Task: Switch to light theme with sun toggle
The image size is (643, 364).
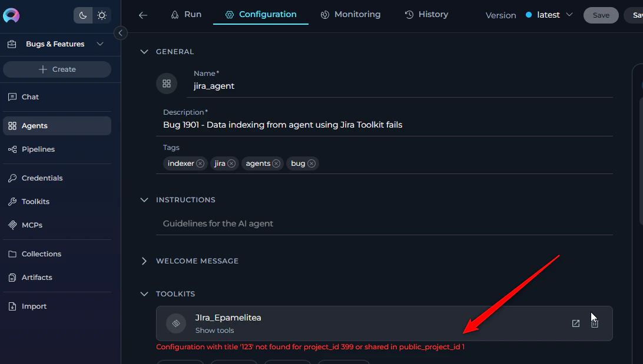Action: pos(101,15)
